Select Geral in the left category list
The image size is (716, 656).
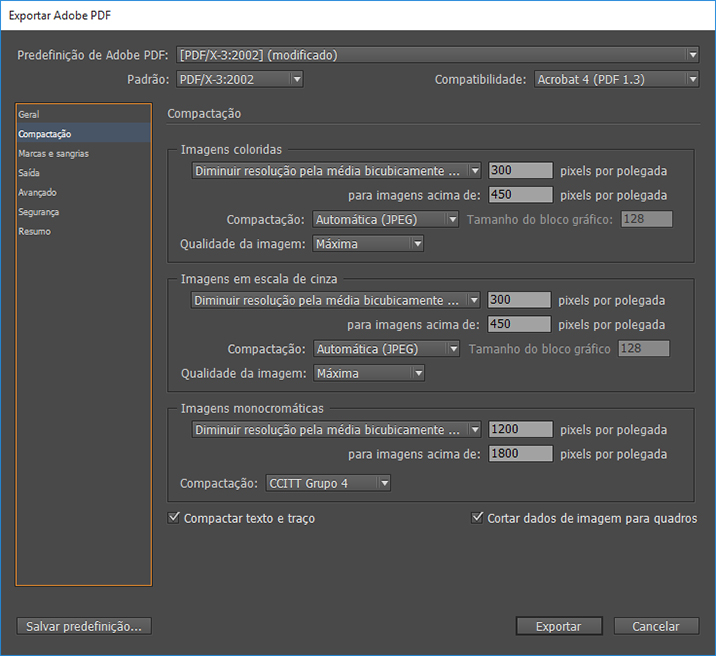(29, 115)
